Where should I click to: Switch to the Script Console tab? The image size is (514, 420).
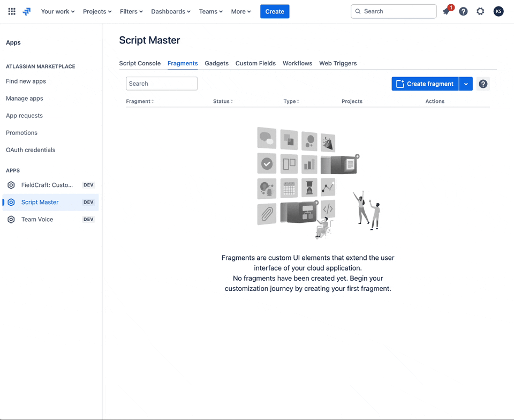pos(140,63)
